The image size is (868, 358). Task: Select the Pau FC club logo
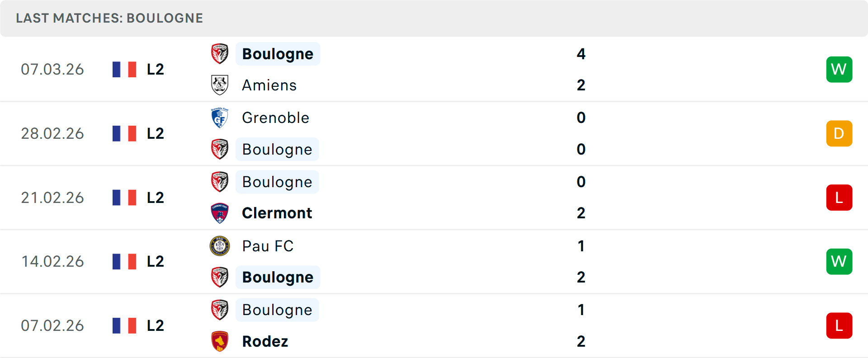coord(219,246)
